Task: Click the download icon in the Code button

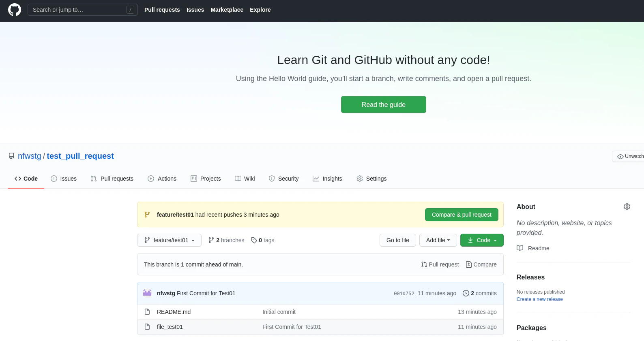Action: coord(470,240)
